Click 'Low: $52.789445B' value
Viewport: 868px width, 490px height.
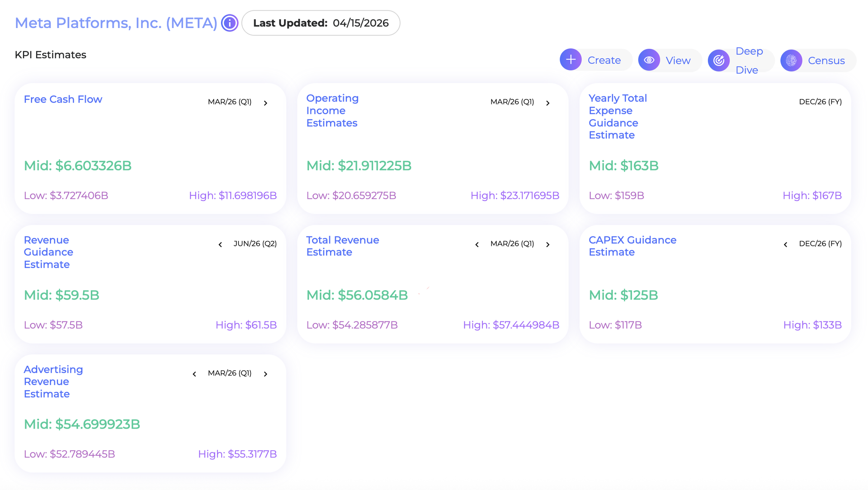(69, 454)
